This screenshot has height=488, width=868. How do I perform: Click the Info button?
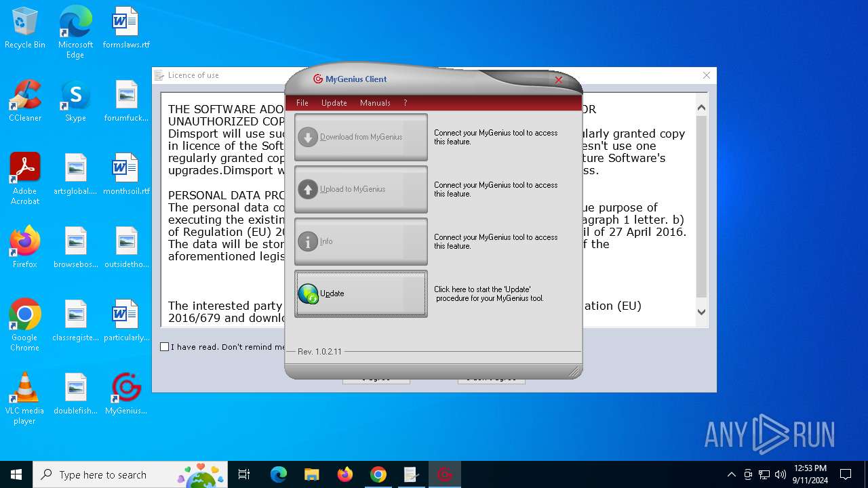click(361, 241)
